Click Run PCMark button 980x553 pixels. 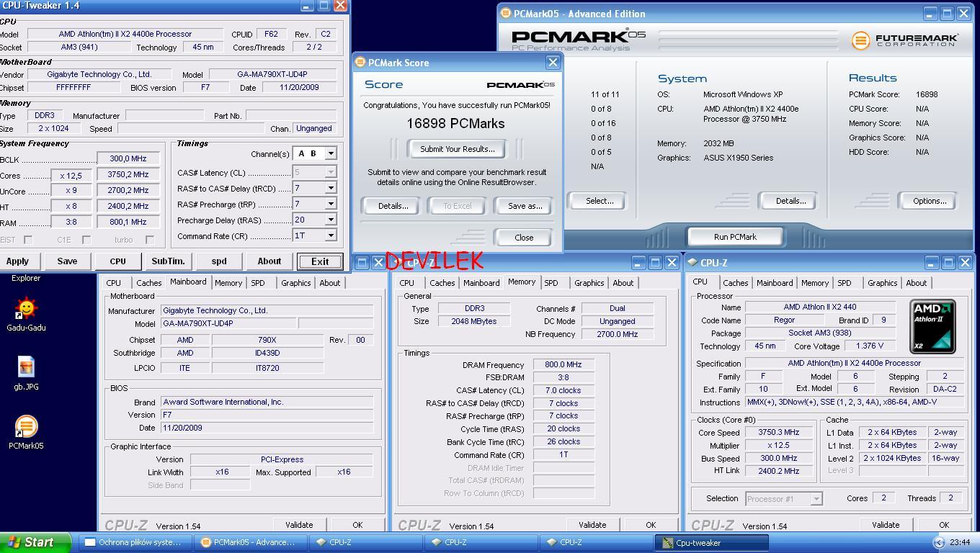coord(735,237)
